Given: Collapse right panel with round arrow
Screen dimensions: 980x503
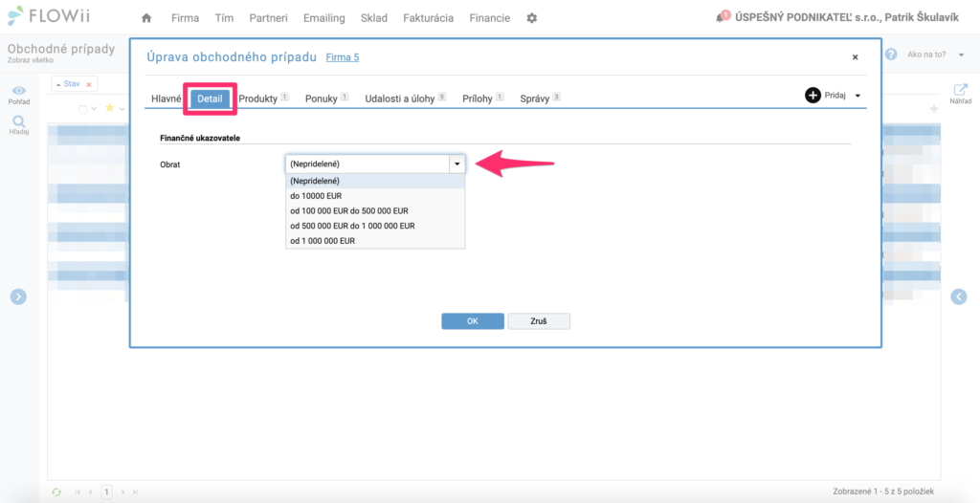Looking at the screenshot, I should pos(959,296).
